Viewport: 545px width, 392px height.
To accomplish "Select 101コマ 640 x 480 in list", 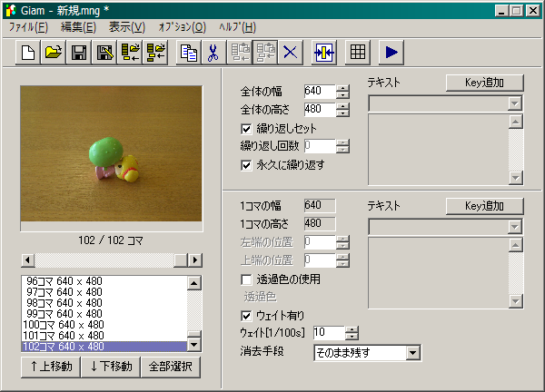I will pyautogui.click(x=104, y=336).
